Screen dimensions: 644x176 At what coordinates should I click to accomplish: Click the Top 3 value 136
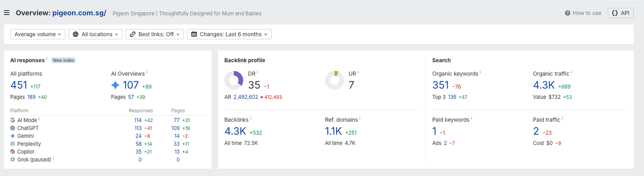click(x=452, y=97)
